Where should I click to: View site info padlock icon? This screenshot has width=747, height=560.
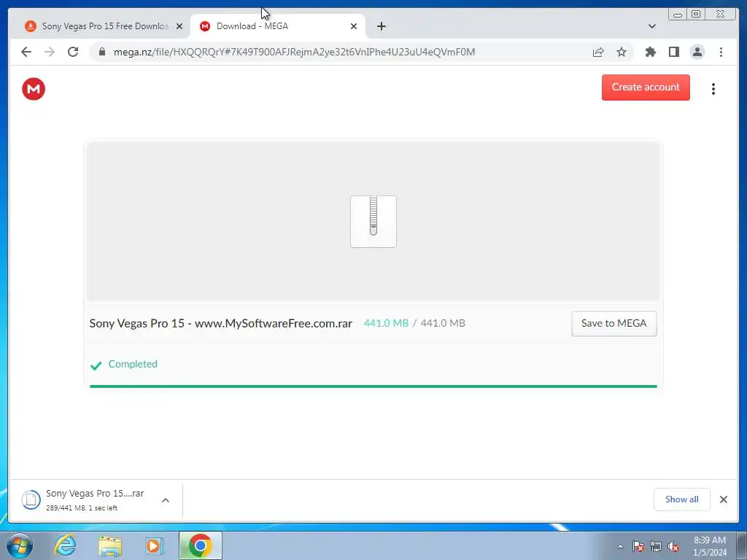(x=102, y=52)
